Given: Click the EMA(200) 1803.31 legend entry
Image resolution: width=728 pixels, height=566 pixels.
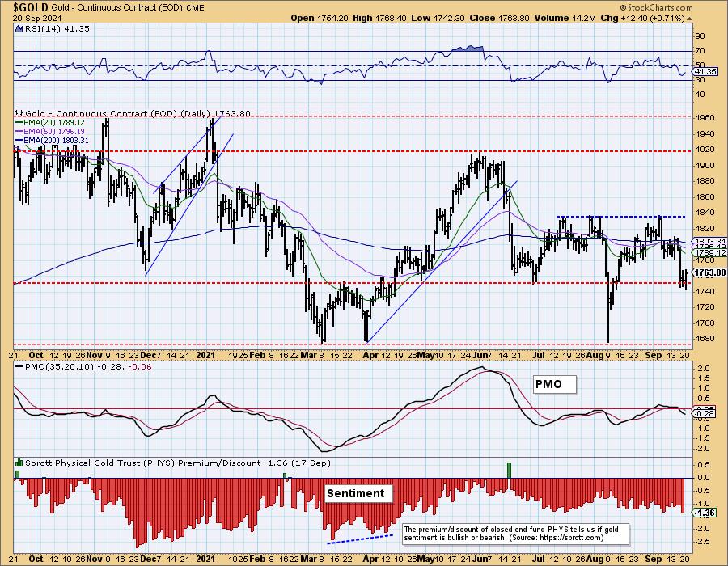Looking at the screenshot, I should tap(52, 140).
